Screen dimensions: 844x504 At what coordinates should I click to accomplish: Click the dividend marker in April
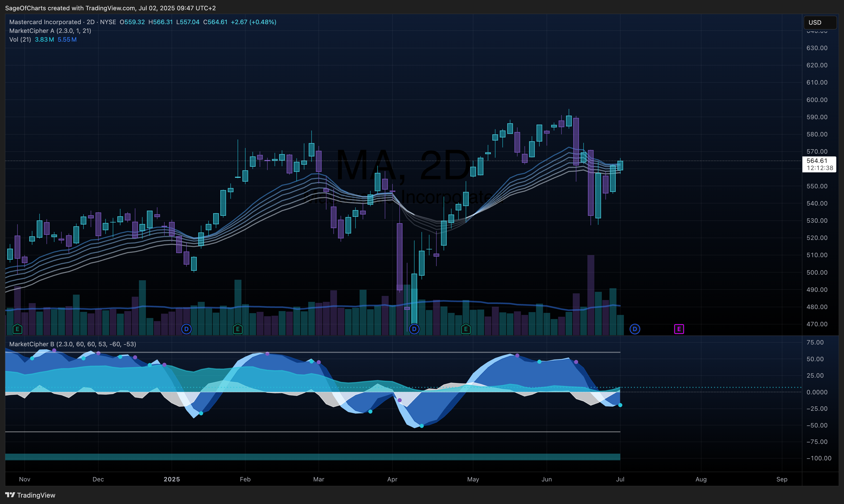pos(414,329)
